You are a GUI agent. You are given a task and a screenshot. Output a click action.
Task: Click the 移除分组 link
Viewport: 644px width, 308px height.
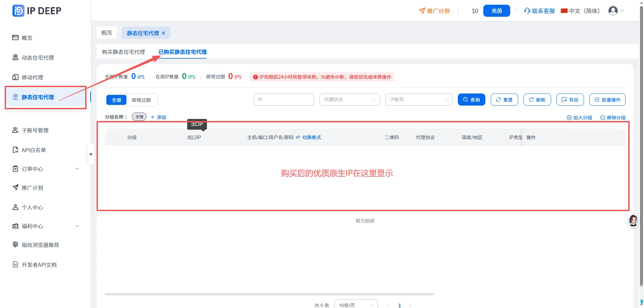613,118
